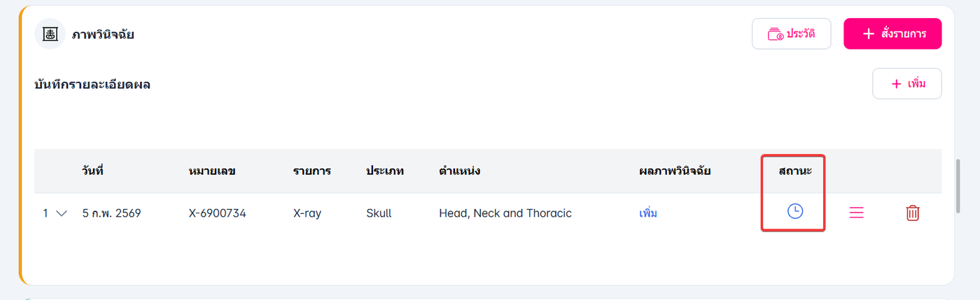Click the สถานะ column header
Image resolution: width=980 pixels, height=300 pixels.
pos(794,171)
